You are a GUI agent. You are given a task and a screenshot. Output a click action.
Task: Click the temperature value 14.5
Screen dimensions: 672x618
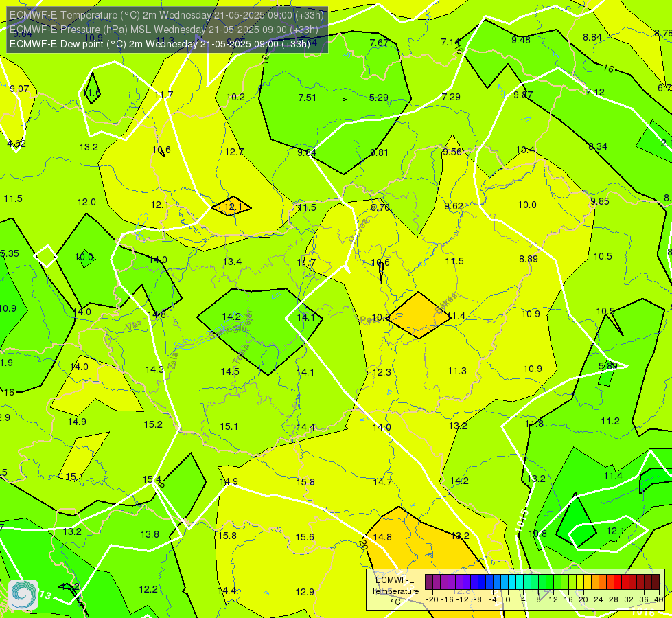tap(230, 371)
